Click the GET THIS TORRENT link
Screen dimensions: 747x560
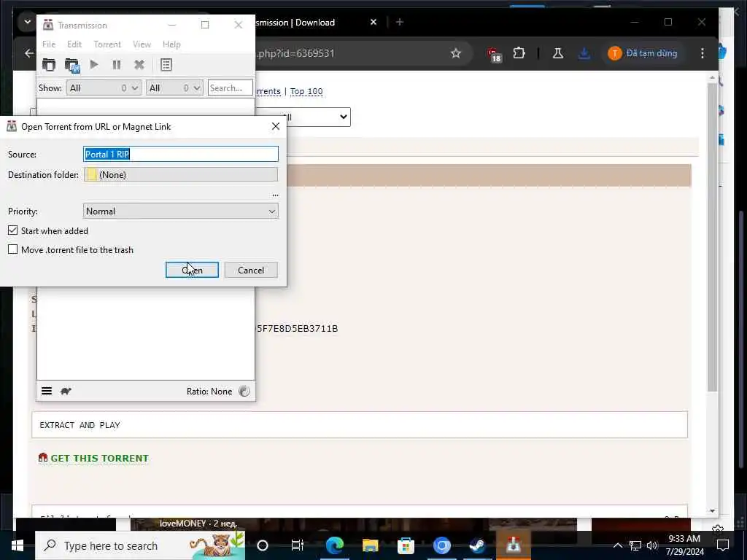[99, 458]
